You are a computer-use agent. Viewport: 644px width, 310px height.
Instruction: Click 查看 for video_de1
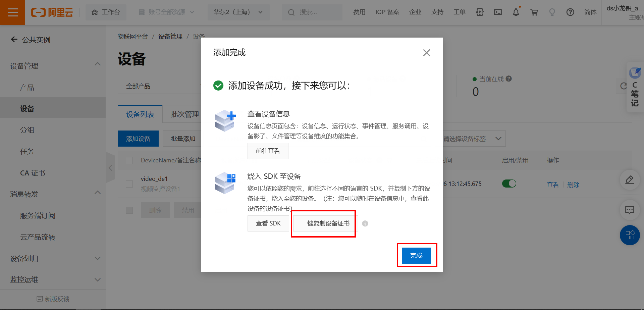[553, 185]
